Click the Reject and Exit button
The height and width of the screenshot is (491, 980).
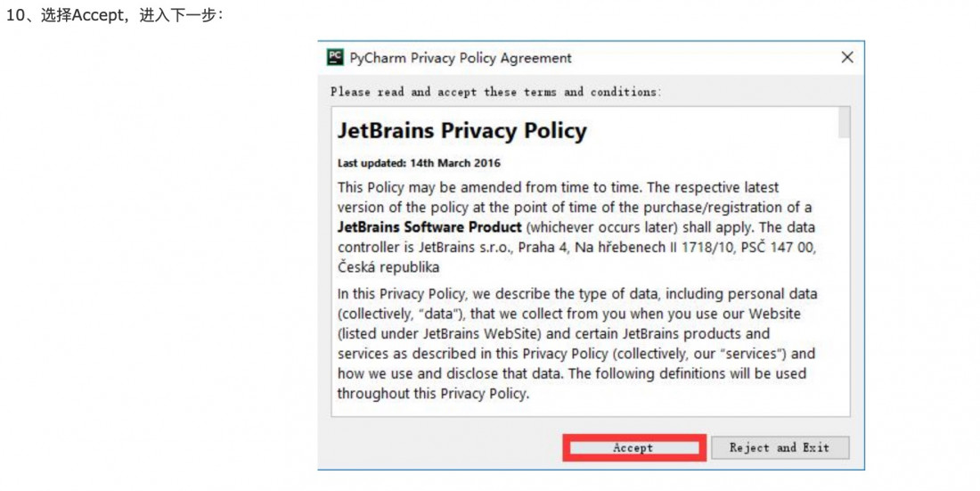point(780,448)
